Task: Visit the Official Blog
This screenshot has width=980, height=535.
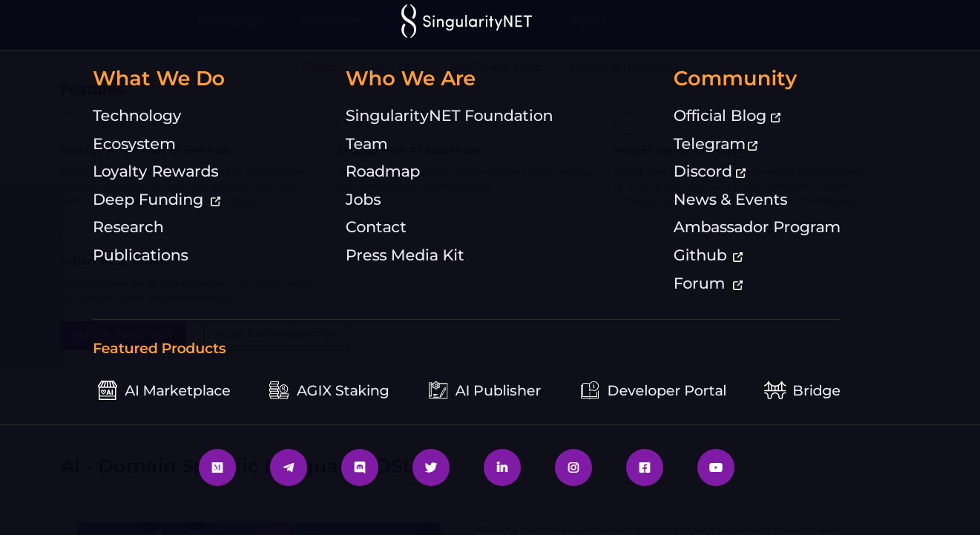Action: 720,116
